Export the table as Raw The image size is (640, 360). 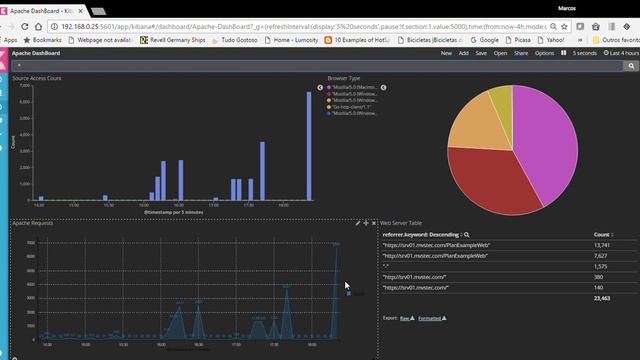pyautogui.click(x=407, y=318)
